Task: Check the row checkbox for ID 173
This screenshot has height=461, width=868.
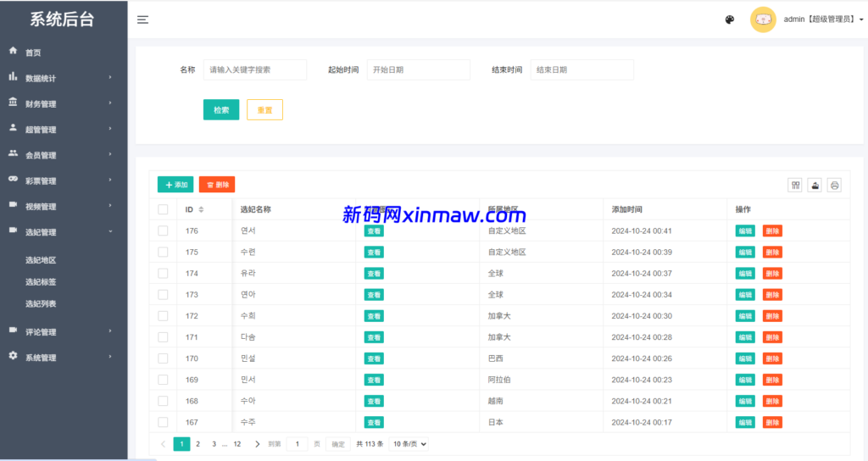Action: coord(163,294)
